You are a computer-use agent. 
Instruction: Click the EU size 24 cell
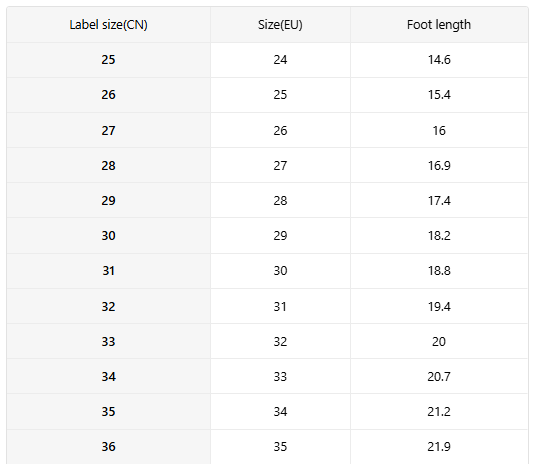[280, 60]
